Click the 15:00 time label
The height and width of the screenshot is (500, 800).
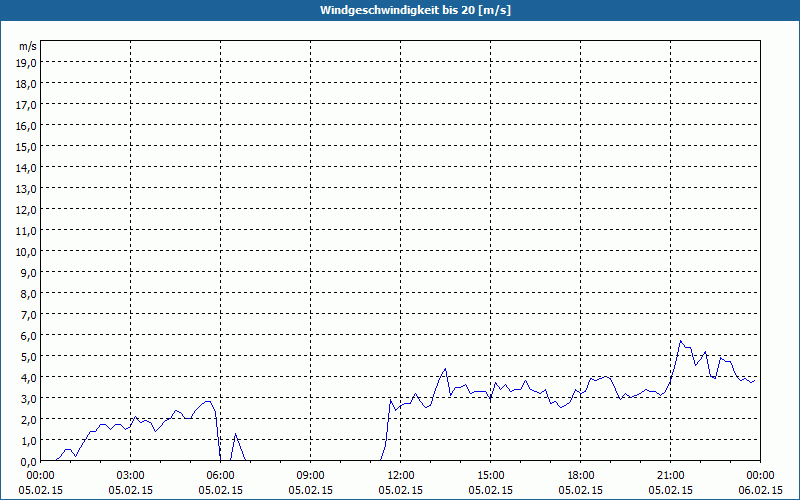point(491,476)
